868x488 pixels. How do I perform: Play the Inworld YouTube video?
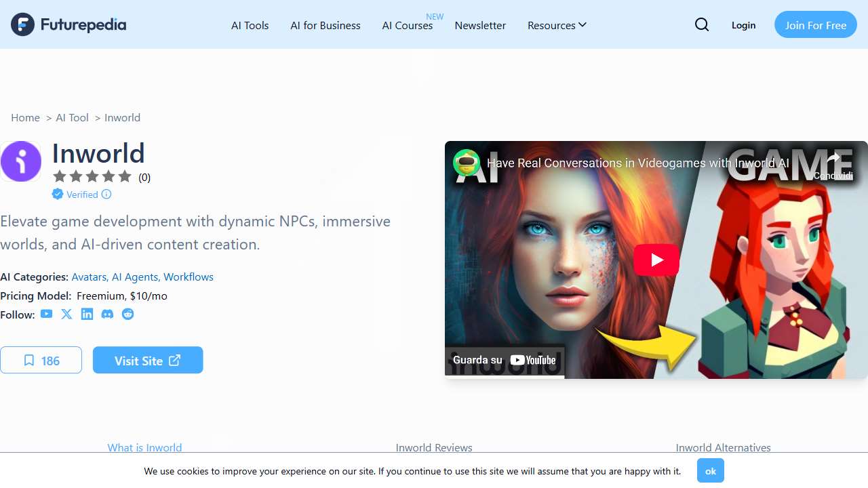point(656,260)
